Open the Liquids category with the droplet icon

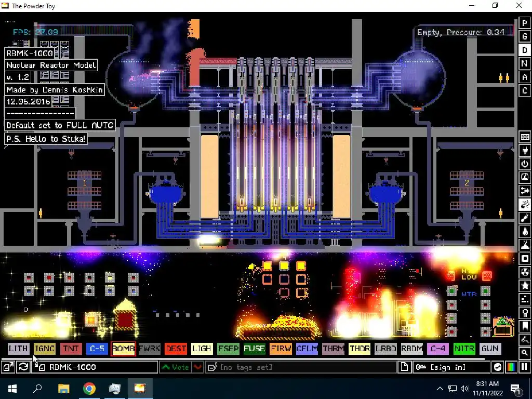click(x=525, y=232)
